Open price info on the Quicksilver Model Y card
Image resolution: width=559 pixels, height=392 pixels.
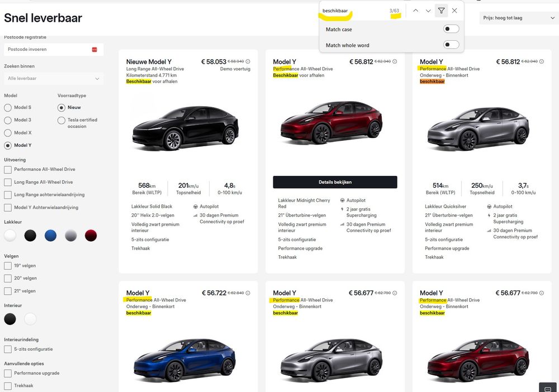tap(542, 61)
